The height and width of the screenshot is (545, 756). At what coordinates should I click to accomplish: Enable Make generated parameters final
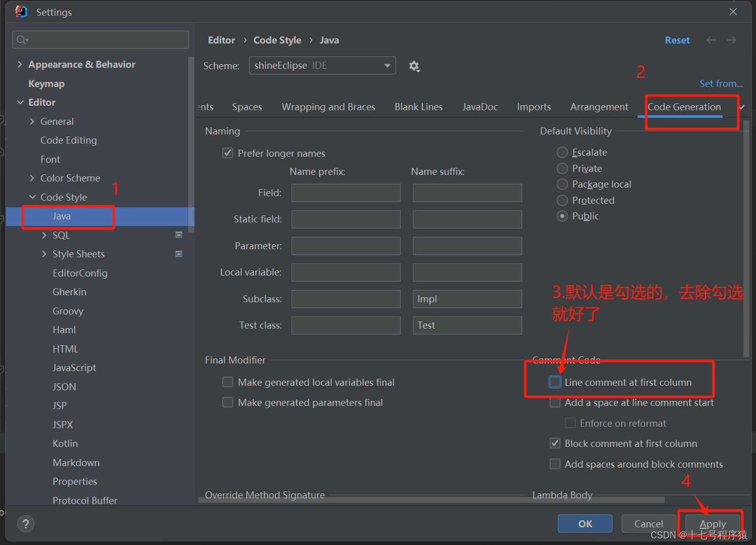pyautogui.click(x=228, y=402)
